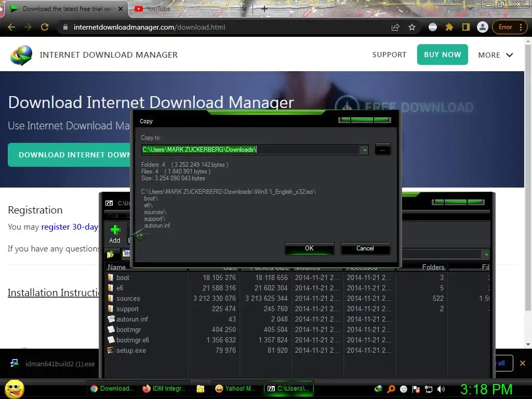Select the autorun.inf file row

point(297,320)
